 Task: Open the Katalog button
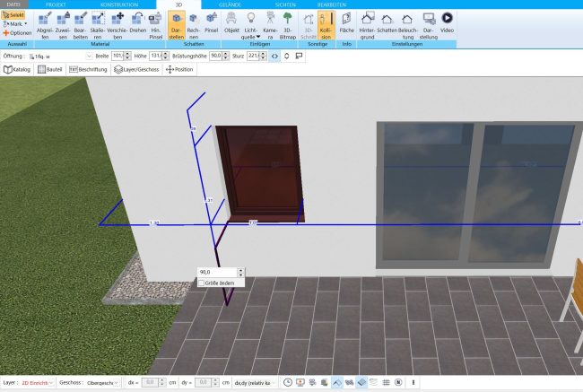[x=17, y=70]
